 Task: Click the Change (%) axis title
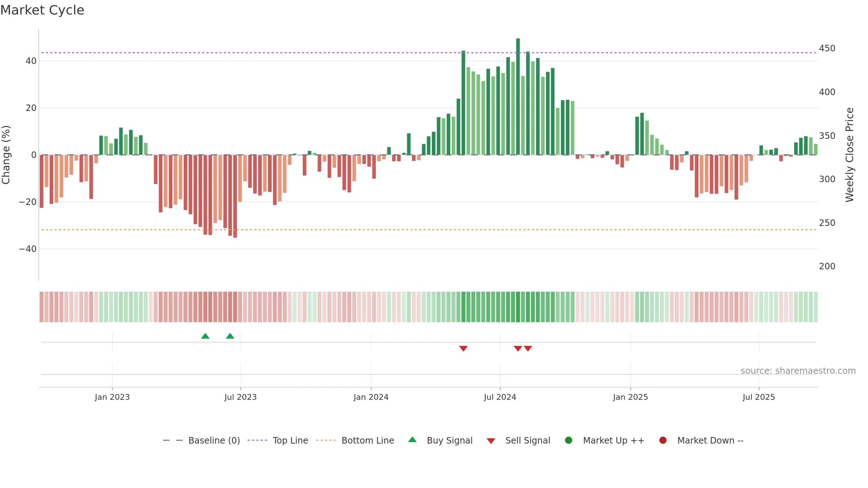[6, 155]
